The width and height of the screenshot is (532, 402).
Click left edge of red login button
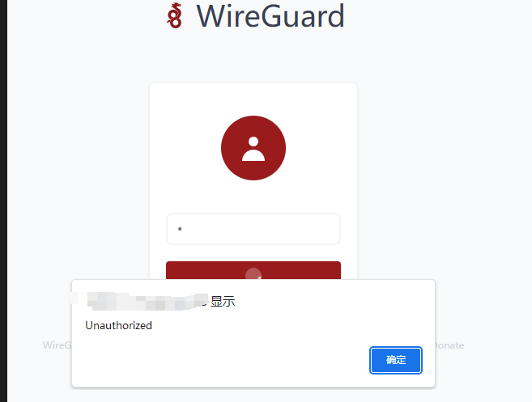[172, 270]
